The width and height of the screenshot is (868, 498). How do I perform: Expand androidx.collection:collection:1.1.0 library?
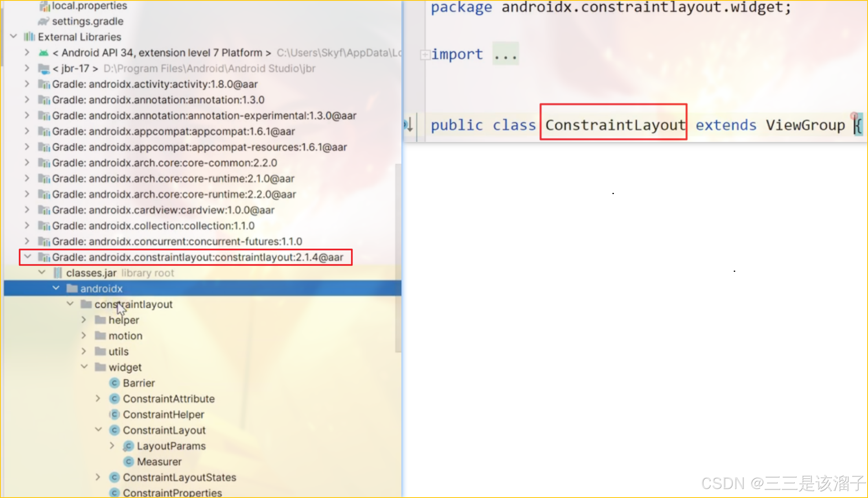[x=27, y=226]
